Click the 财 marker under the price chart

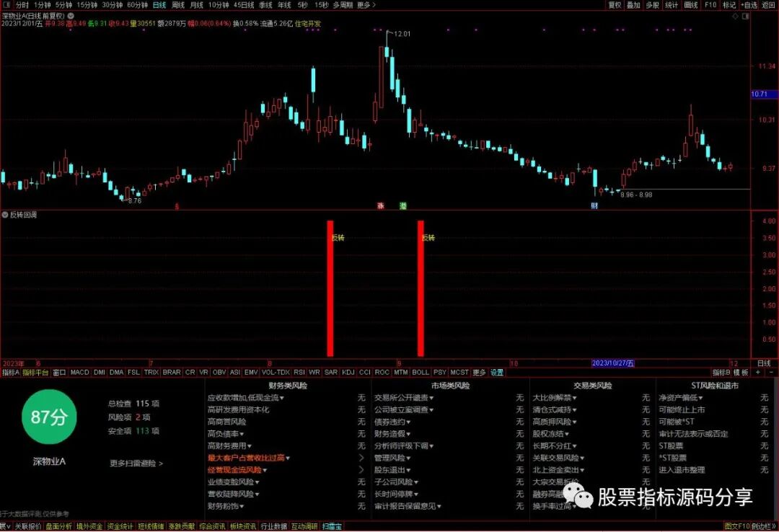[x=594, y=205]
